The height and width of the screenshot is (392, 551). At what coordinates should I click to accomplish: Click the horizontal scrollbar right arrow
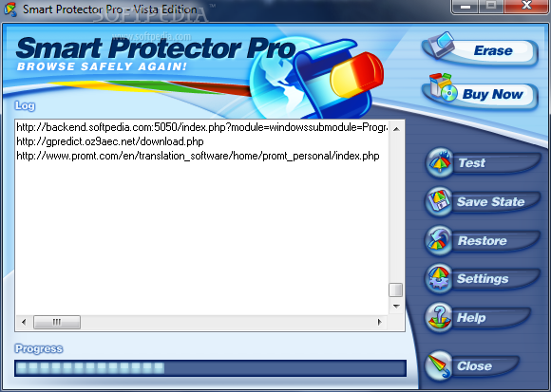pos(379,322)
